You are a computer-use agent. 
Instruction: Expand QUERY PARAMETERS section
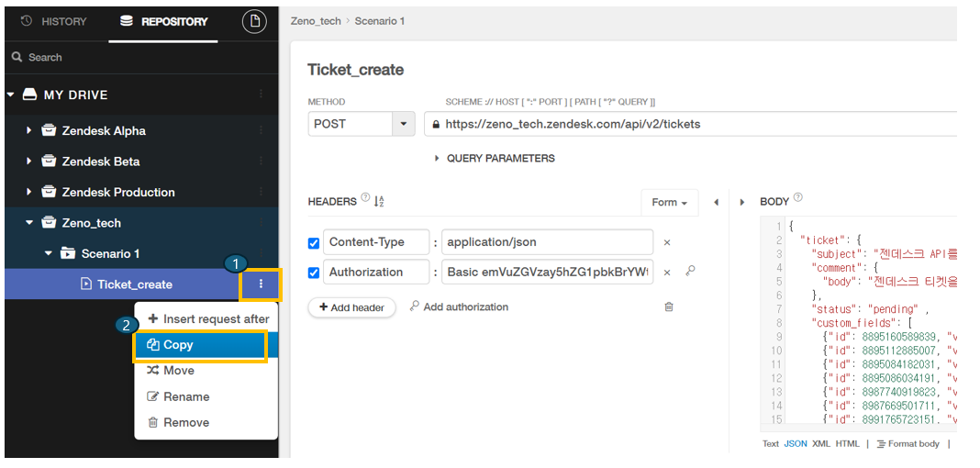pyautogui.click(x=495, y=159)
